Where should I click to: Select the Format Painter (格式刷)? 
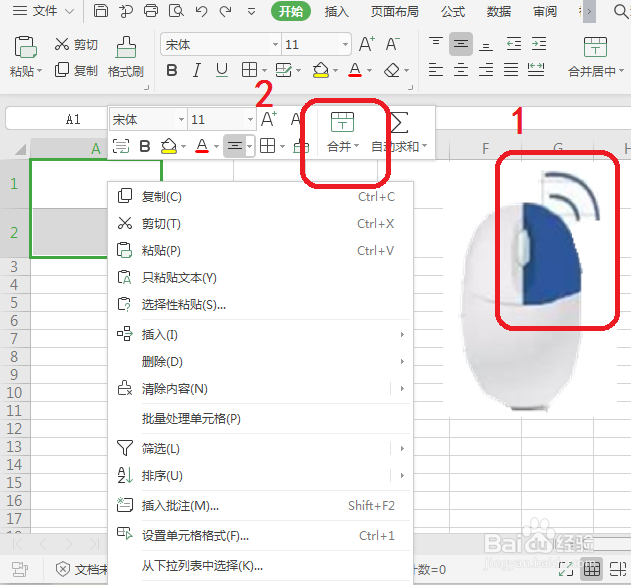[x=126, y=57]
